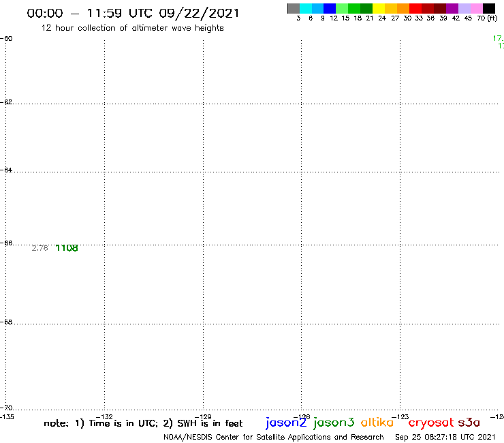
Task: Click the black swatch at legend end
Action: pyautogui.click(x=489, y=8)
